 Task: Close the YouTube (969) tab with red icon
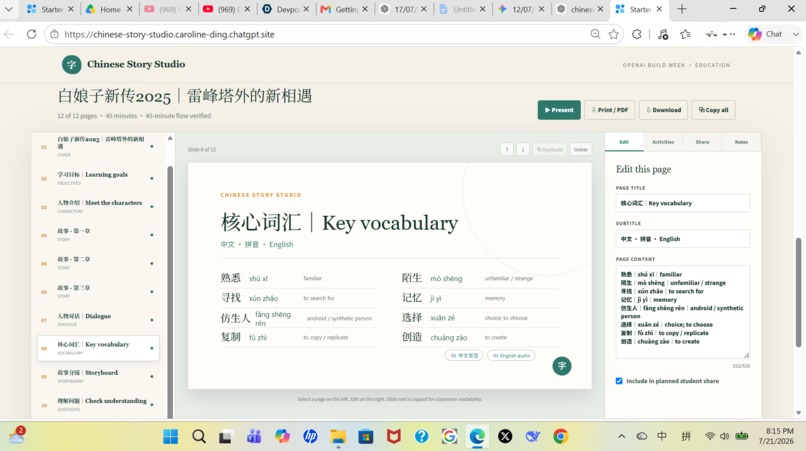point(247,9)
